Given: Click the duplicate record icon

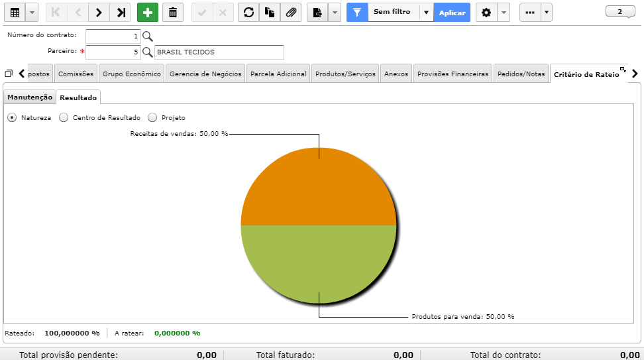Looking at the screenshot, I should tap(270, 13).
